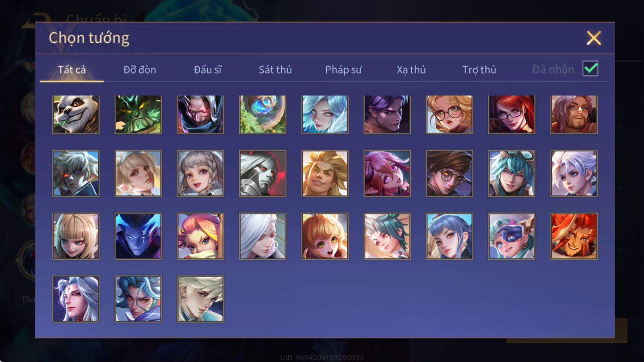Toggle the Đã nhận checkbox
Image resolution: width=644 pixels, height=362 pixels.
[x=590, y=69]
